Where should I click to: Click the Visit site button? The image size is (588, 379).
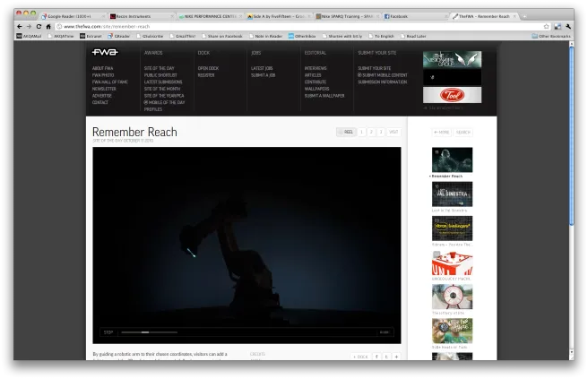(393, 132)
